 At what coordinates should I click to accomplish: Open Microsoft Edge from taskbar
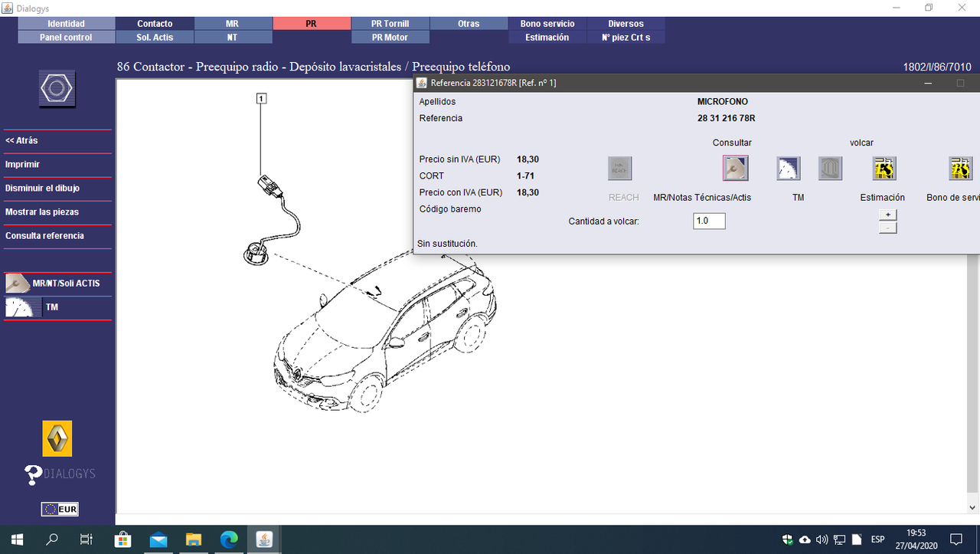[229, 539]
